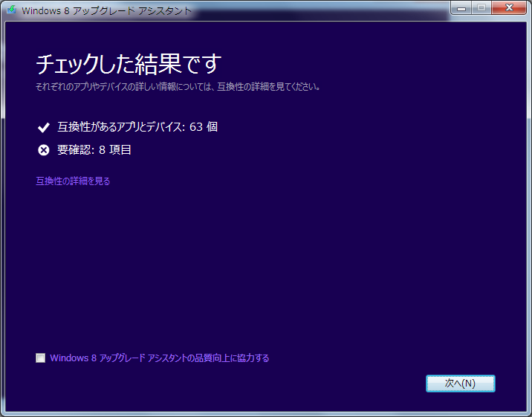Click the 次へ(N) button

[461, 384]
